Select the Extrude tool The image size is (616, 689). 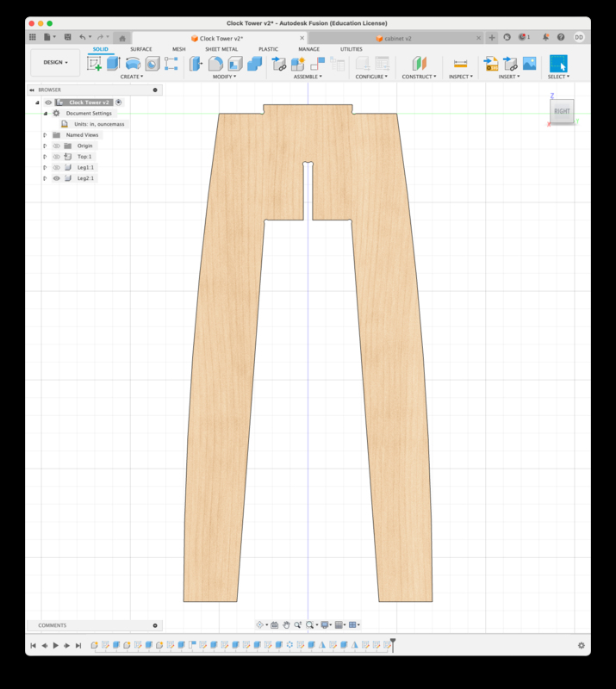[114, 64]
